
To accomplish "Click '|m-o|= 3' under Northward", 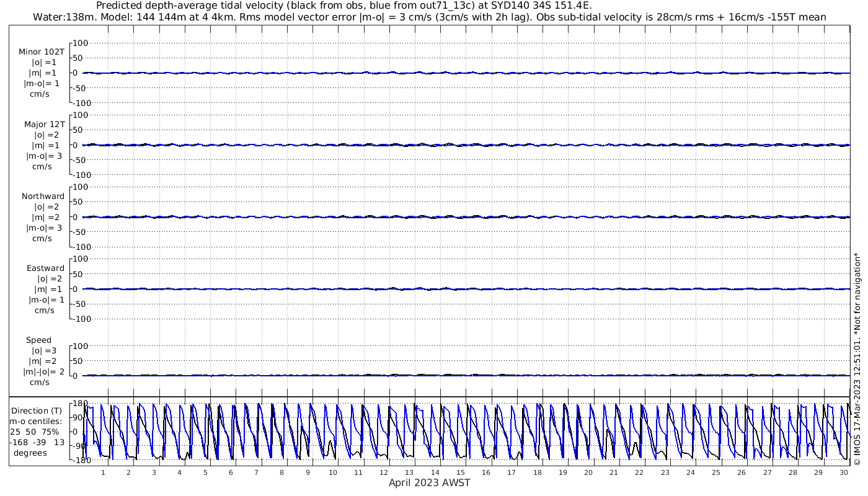I will (x=44, y=228).
